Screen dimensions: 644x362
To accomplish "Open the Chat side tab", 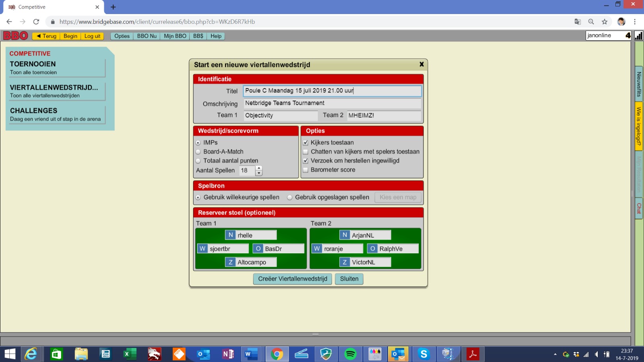I will pyautogui.click(x=639, y=208).
